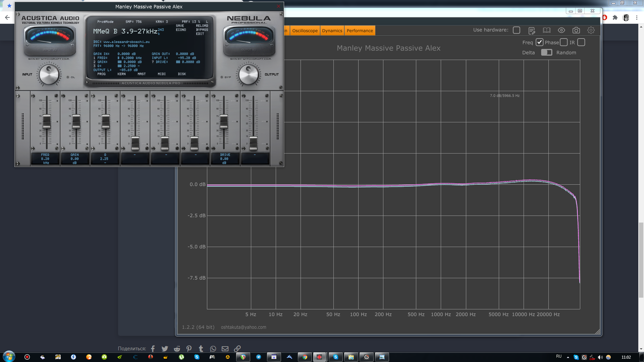Click the GAIN fader handle

76,122
